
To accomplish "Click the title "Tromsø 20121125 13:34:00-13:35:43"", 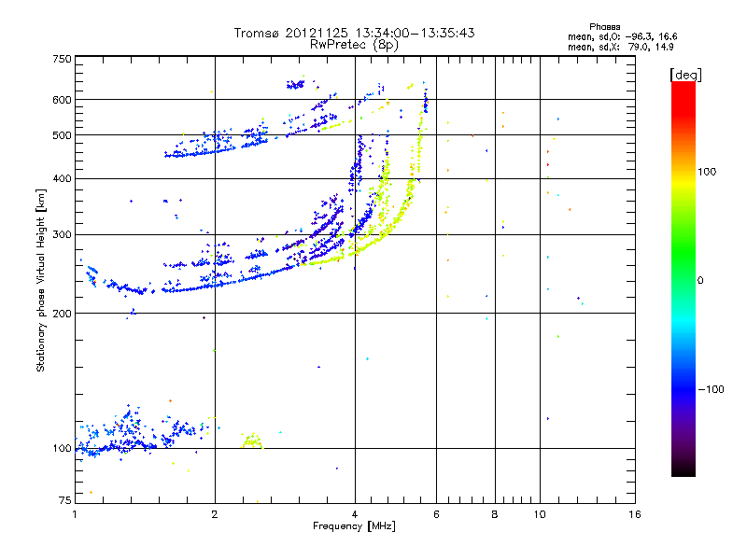I will tap(354, 33).
